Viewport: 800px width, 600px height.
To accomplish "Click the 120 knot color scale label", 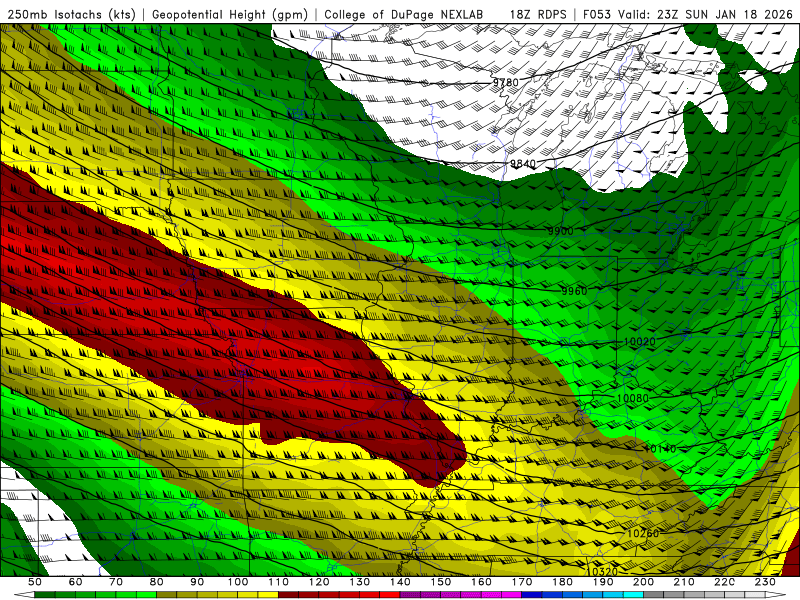I will [x=319, y=582].
